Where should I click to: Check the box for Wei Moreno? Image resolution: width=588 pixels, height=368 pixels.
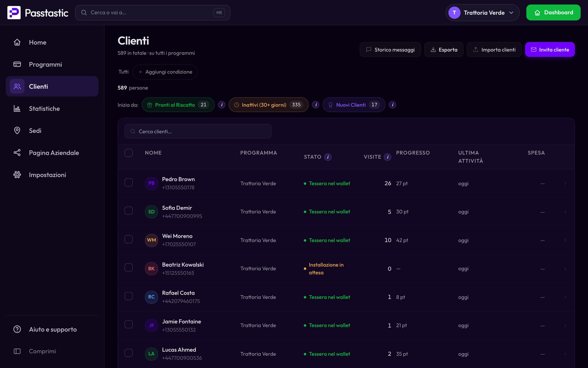pos(129,239)
